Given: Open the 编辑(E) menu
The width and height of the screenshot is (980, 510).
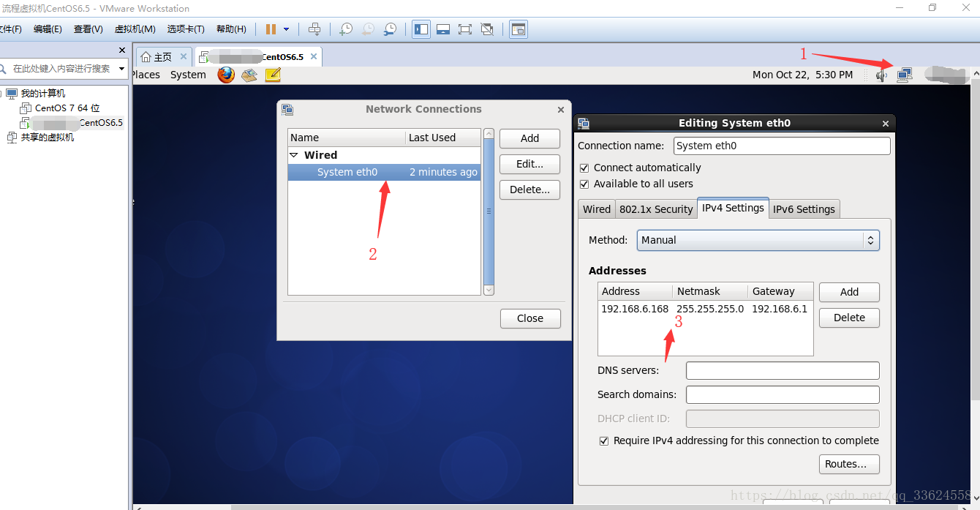Looking at the screenshot, I should [48, 29].
